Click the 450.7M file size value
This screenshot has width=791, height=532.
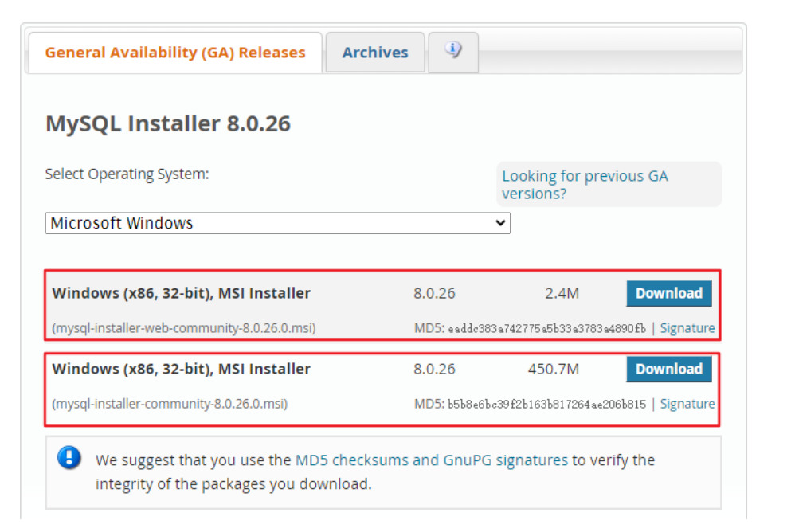click(554, 369)
